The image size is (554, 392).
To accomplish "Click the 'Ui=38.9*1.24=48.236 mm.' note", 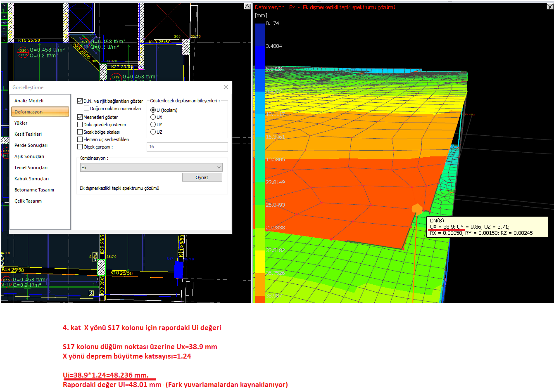I will tap(106, 375).
